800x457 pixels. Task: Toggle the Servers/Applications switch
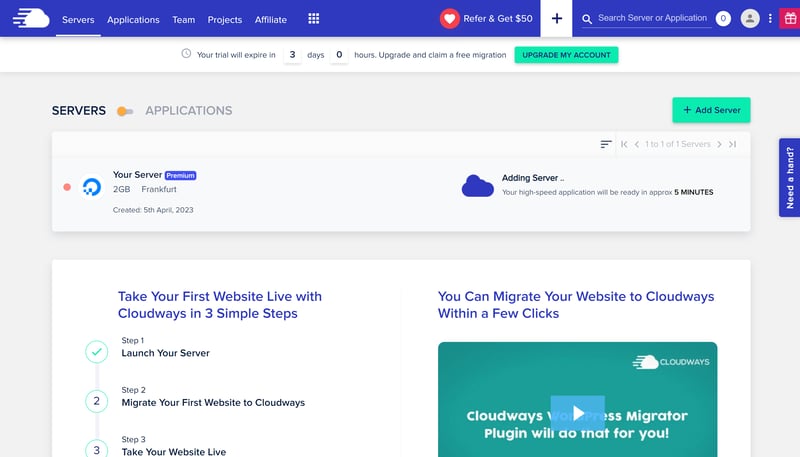tap(125, 111)
